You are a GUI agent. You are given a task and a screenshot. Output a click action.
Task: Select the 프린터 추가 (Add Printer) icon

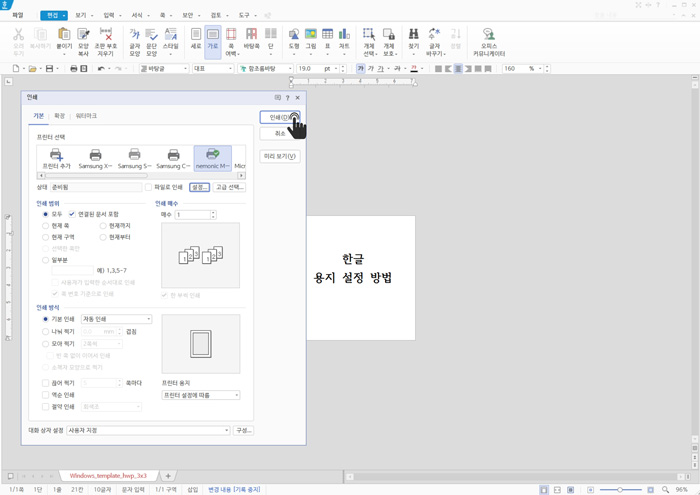point(56,158)
